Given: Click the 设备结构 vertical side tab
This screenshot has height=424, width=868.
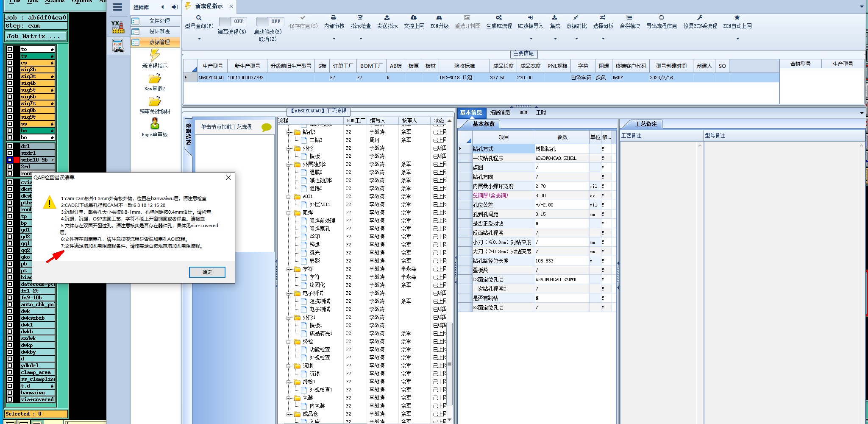Looking at the screenshot, I should tap(189, 134).
